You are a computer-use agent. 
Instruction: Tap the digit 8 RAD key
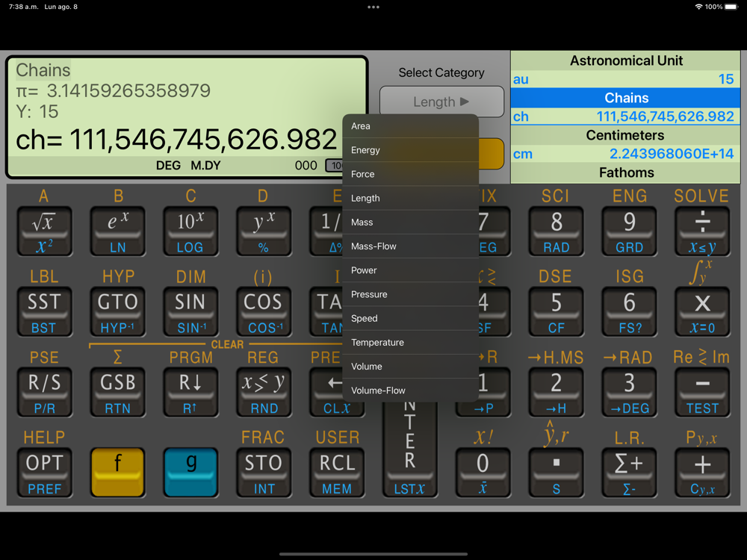point(556,231)
